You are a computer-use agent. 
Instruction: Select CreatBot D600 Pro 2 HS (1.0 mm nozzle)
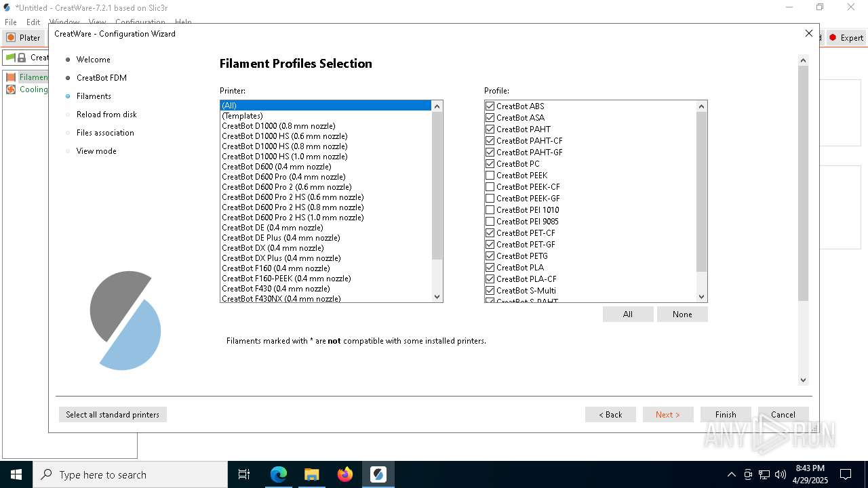click(325, 218)
